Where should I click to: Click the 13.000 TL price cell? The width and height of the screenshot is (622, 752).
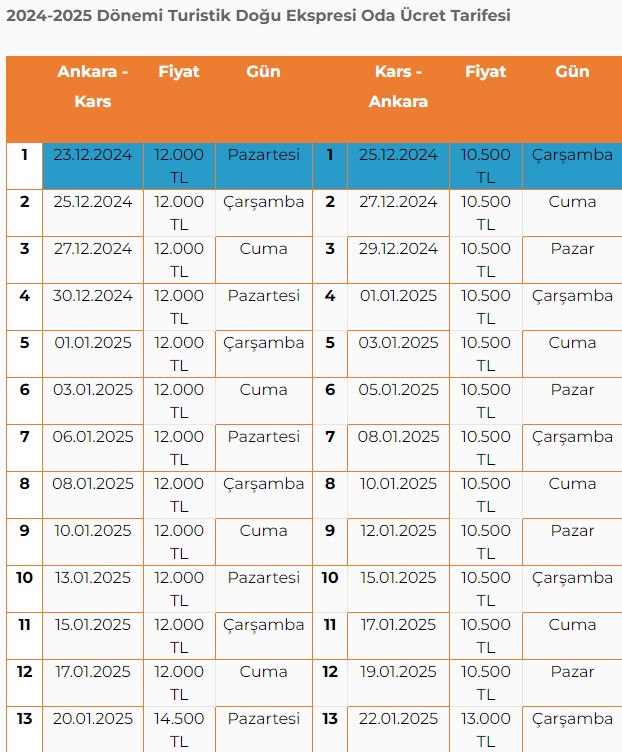coord(485,729)
